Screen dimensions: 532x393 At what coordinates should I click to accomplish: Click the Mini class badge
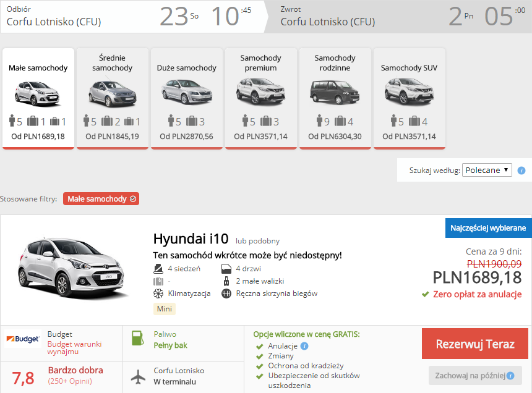coord(165,308)
